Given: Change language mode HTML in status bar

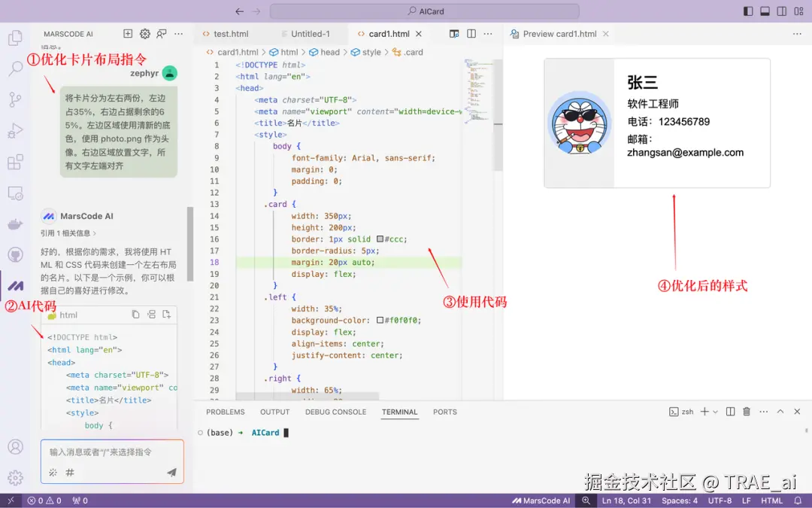Looking at the screenshot, I should tap(771, 500).
